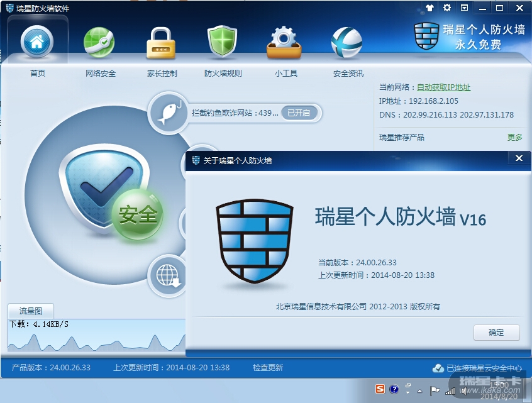Viewport: 532px width, 403px height.
Task: Click the globe download round icon
Action: pyautogui.click(x=168, y=275)
